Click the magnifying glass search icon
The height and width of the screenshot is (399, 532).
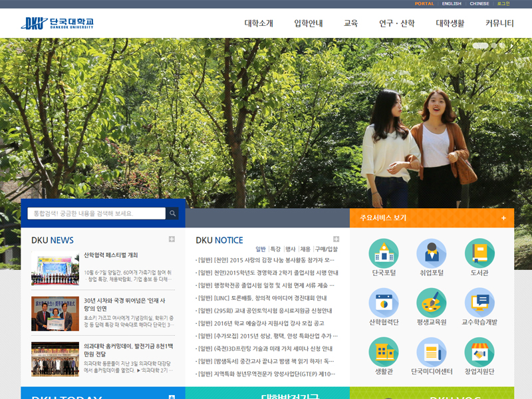coord(173,213)
